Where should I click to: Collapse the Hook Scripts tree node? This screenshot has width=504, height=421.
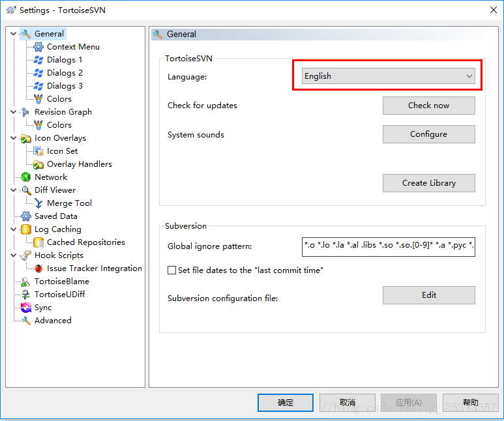(13, 255)
